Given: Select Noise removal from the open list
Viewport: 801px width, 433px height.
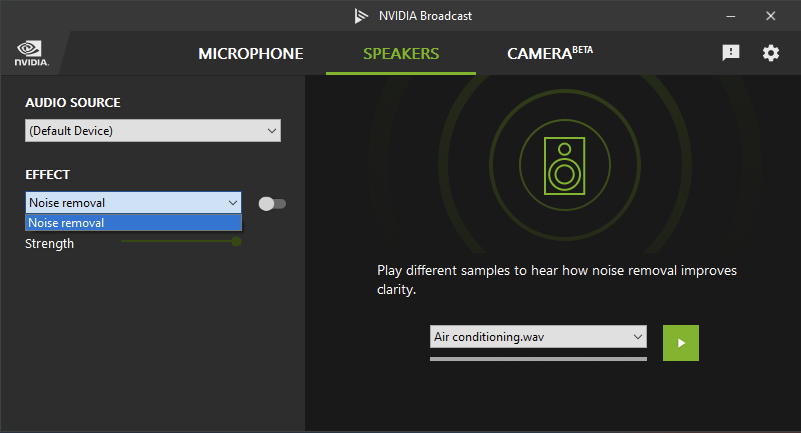Looking at the screenshot, I should [x=133, y=223].
